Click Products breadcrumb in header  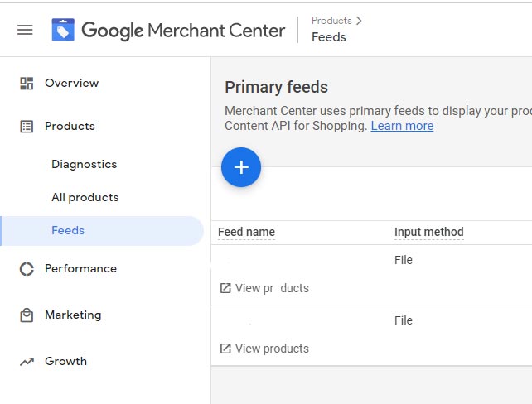(x=331, y=21)
